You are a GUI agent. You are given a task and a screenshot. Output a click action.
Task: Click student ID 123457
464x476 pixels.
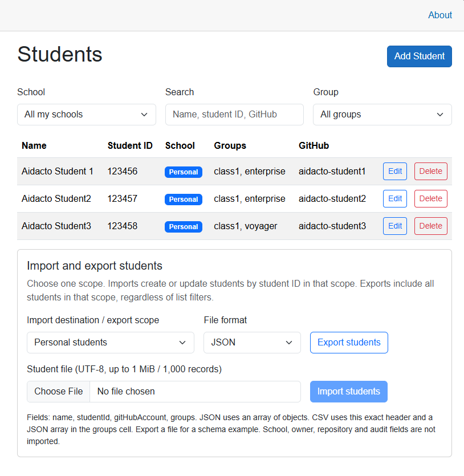click(123, 198)
